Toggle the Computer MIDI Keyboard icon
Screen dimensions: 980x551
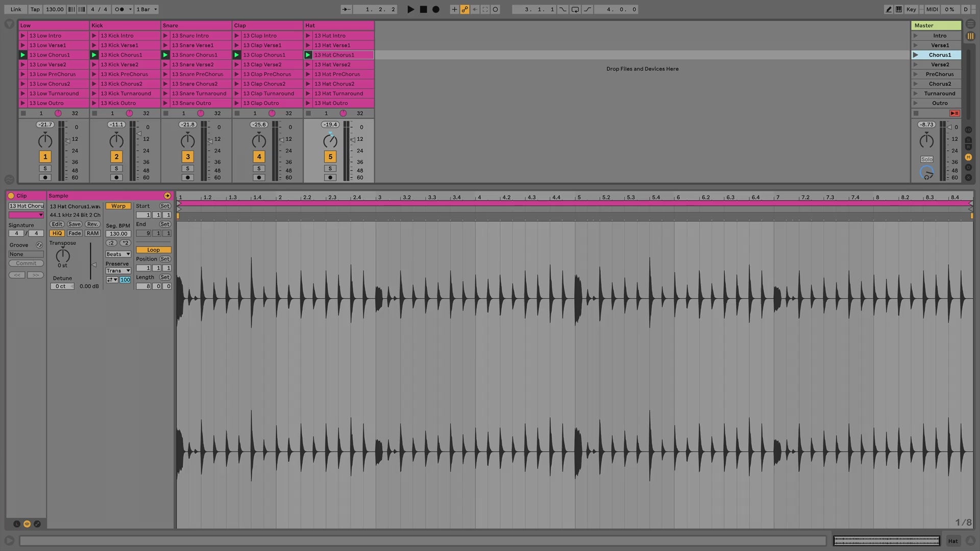click(898, 9)
